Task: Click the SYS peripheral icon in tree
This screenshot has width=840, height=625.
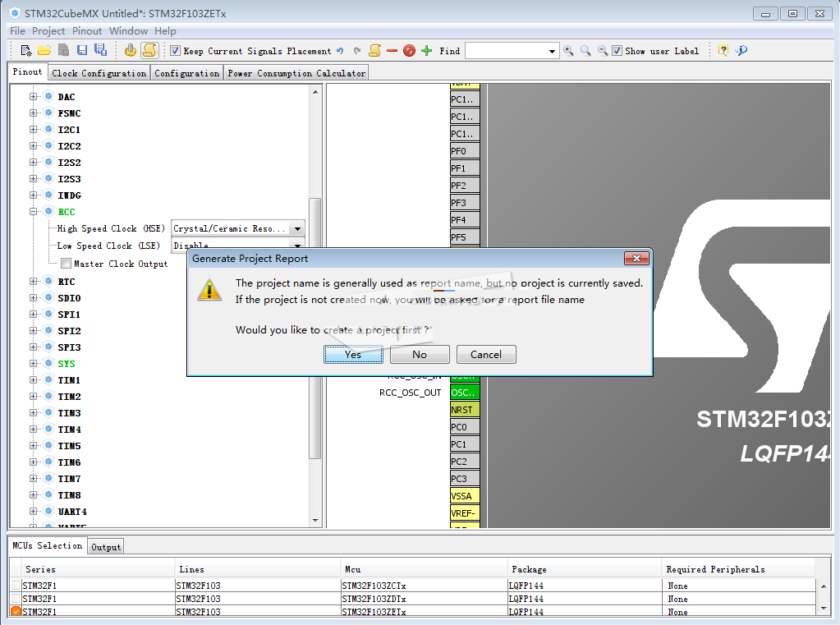Action: click(48, 364)
